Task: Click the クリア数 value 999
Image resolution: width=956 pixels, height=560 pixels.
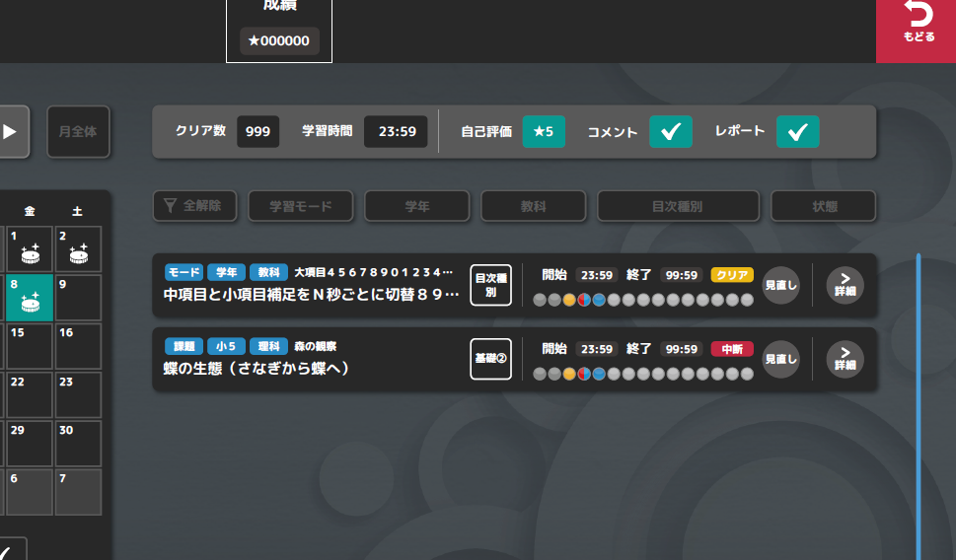Action: pyautogui.click(x=257, y=132)
